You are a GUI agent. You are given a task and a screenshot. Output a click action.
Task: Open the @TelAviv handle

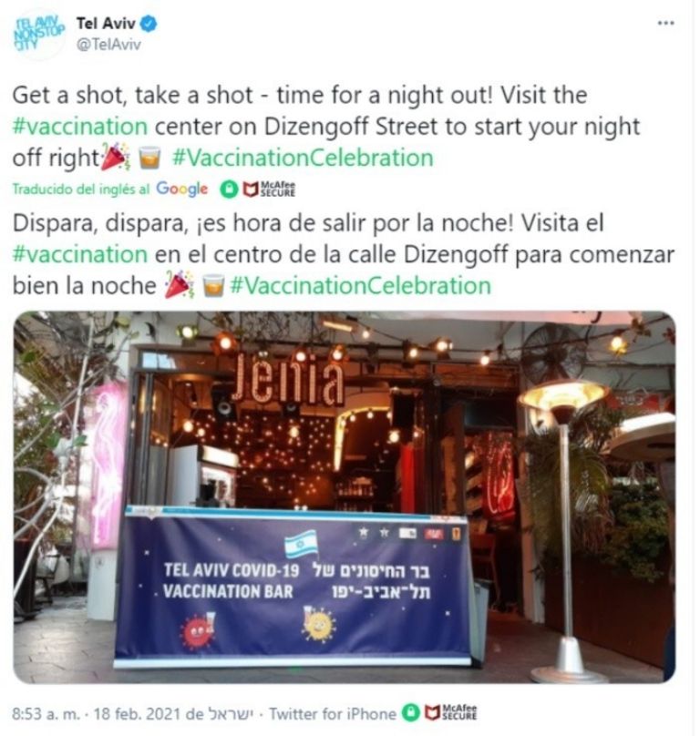coord(108,45)
